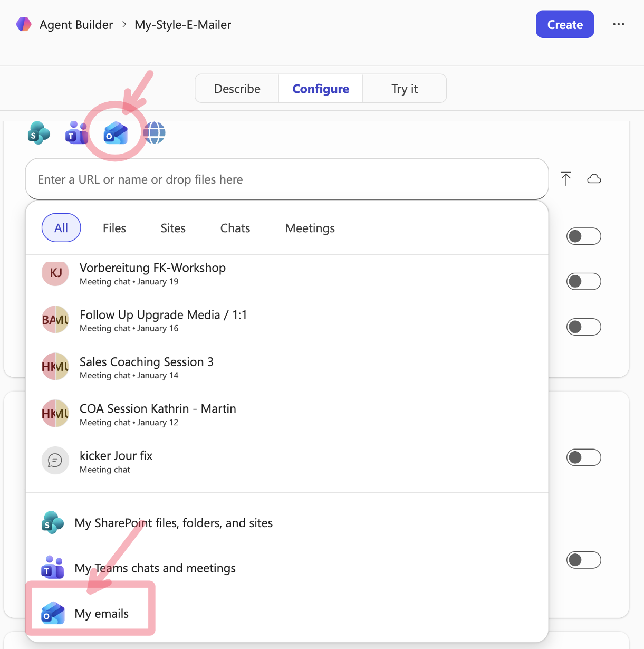Click the circled Outlook source icon
This screenshot has width=644, height=649.
[116, 133]
